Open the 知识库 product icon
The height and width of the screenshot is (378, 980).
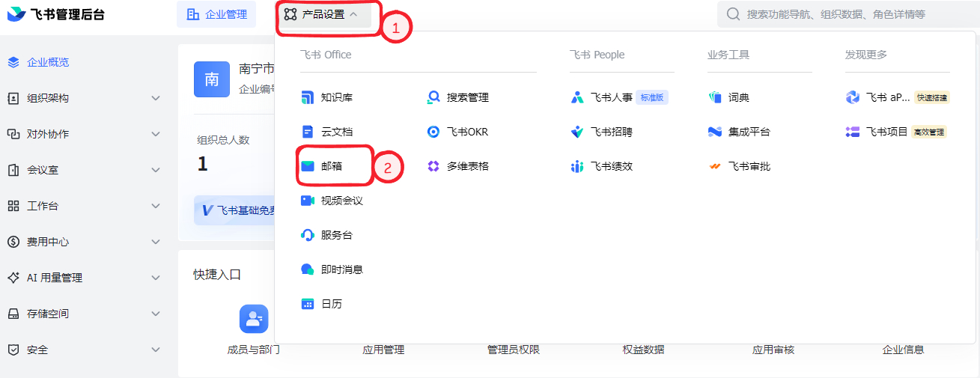pos(307,97)
